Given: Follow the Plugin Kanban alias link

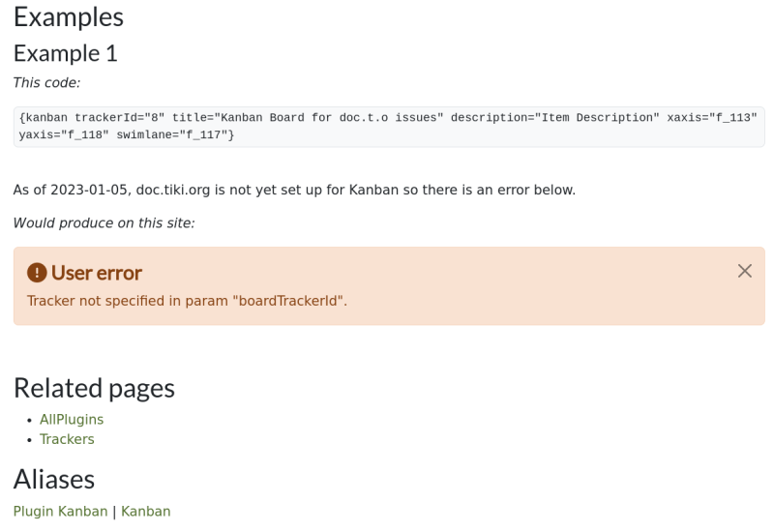Looking at the screenshot, I should coord(60,512).
